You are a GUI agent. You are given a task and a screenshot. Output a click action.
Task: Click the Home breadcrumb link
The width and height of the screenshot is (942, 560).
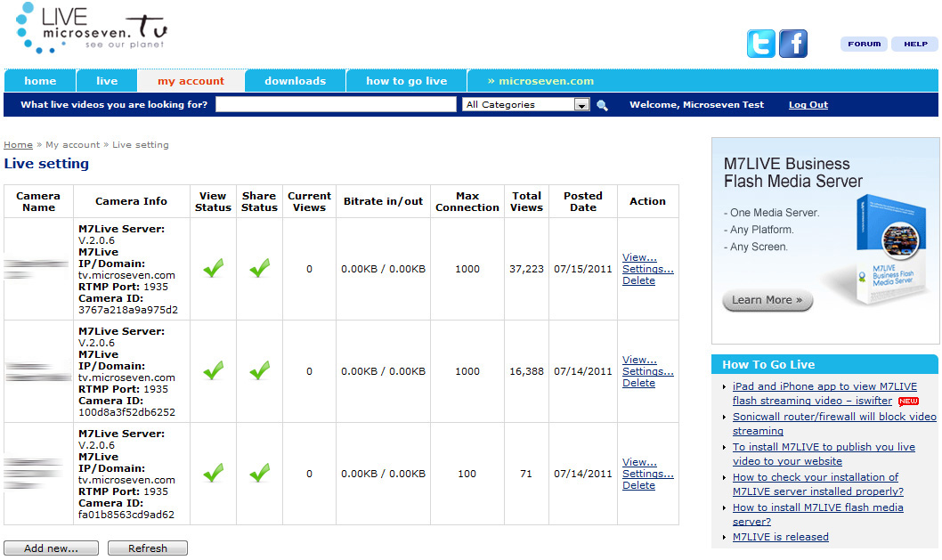(18, 145)
